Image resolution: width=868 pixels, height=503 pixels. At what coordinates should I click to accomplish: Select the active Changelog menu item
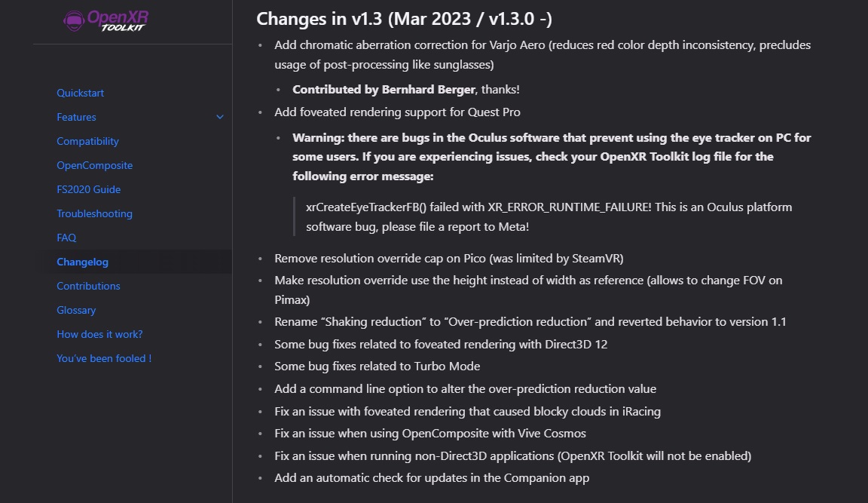coord(82,262)
